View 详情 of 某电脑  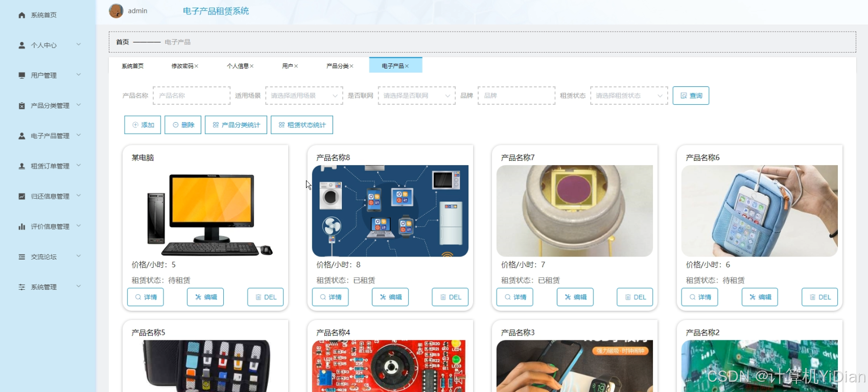tap(146, 297)
